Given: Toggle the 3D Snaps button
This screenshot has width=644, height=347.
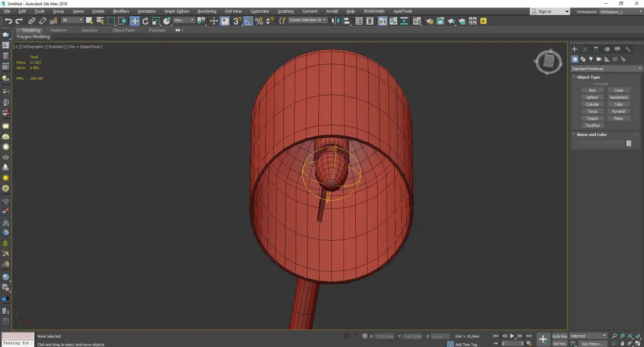Looking at the screenshot, I should coord(237,21).
